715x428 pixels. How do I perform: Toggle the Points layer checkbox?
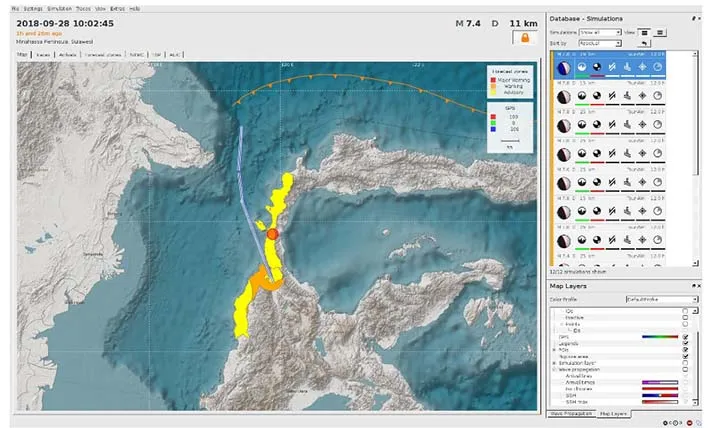point(685,324)
